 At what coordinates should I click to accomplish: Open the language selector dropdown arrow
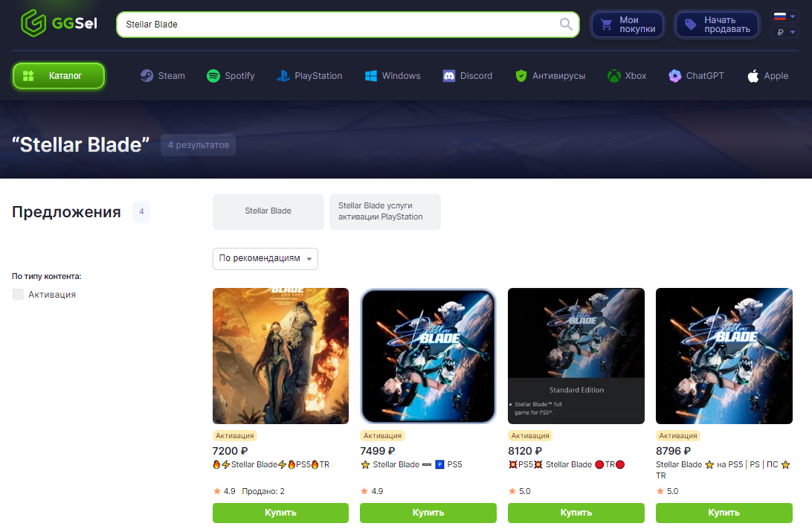[x=793, y=16]
